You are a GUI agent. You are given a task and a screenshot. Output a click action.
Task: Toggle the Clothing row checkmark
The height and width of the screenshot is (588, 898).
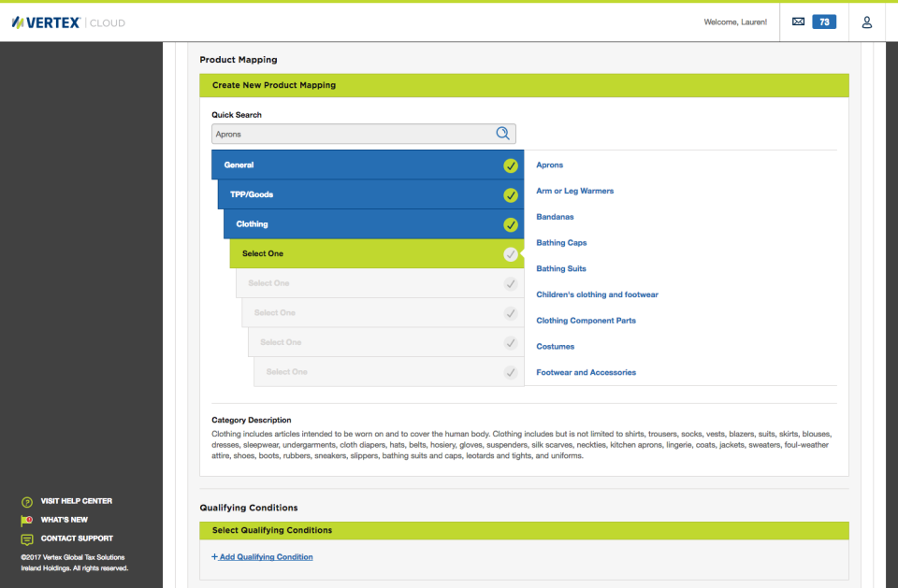click(x=511, y=225)
